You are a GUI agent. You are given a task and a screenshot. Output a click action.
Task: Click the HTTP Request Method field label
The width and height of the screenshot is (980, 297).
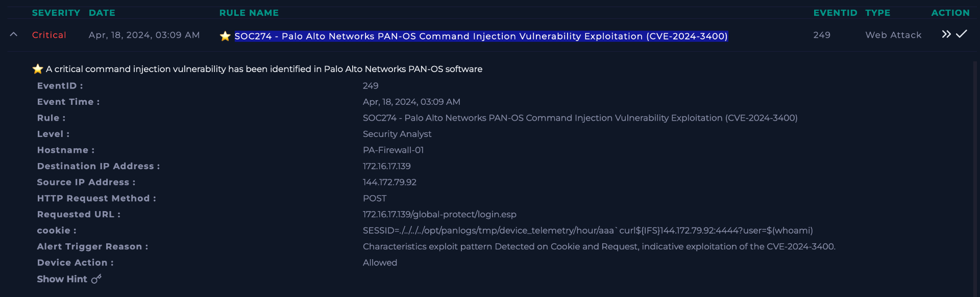[96, 198]
